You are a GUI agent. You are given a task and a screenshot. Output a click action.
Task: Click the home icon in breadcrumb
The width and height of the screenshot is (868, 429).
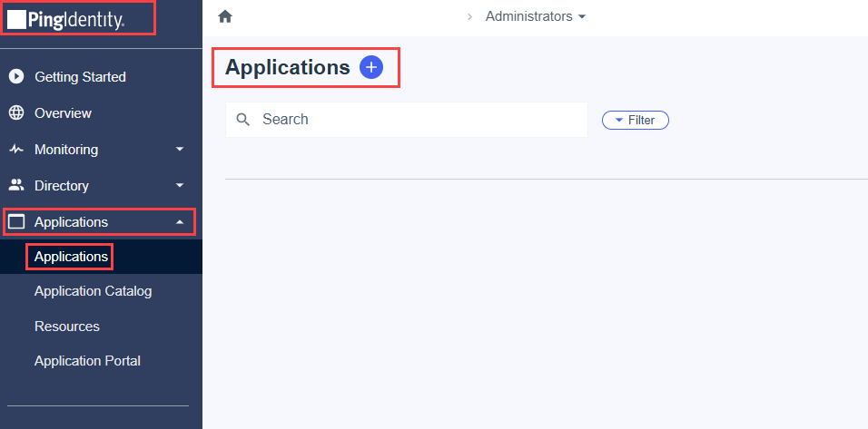(225, 16)
